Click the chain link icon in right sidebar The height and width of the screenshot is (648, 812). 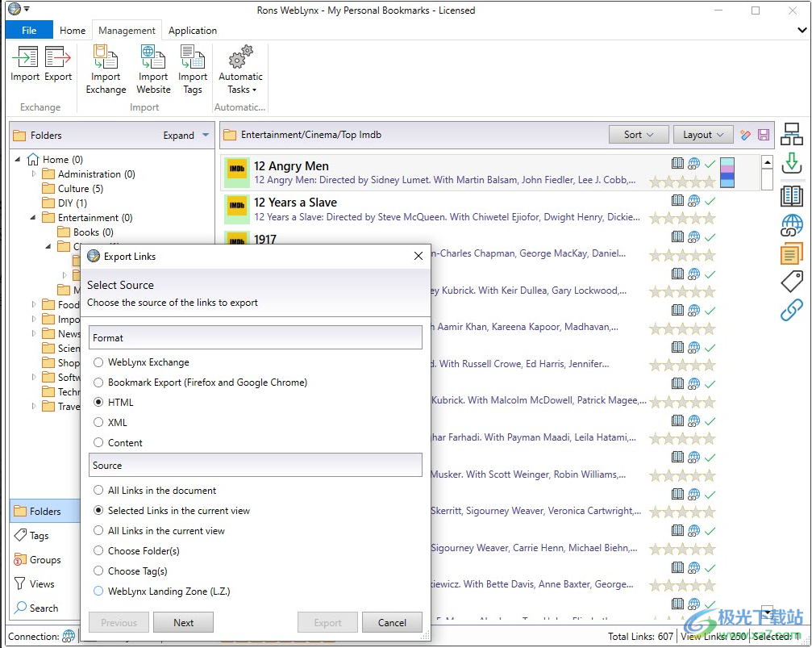point(792,309)
